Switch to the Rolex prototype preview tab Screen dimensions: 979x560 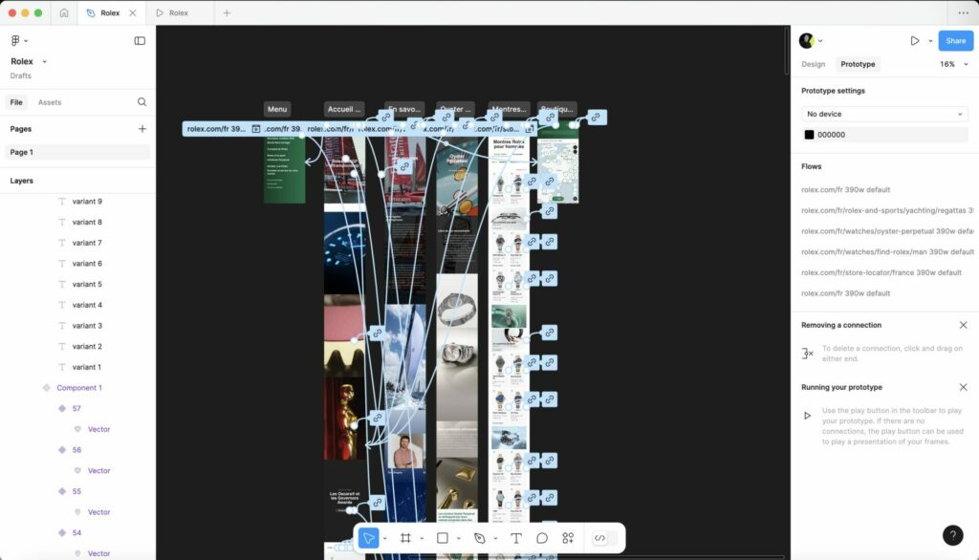[x=179, y=12]
